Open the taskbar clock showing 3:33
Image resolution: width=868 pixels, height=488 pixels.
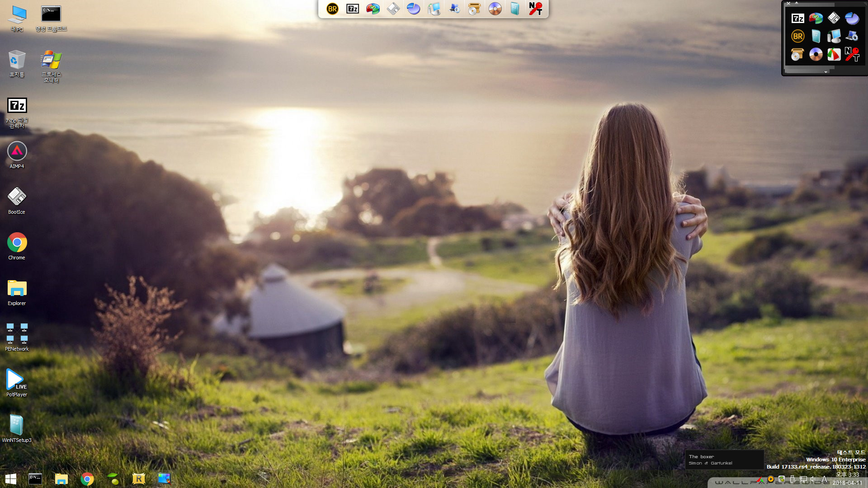click(x=848, y=479)
